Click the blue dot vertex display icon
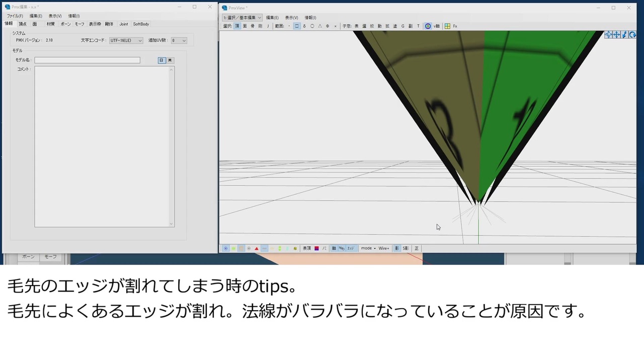The width and height of the screenshot is (644, 362). pos(226,248)
